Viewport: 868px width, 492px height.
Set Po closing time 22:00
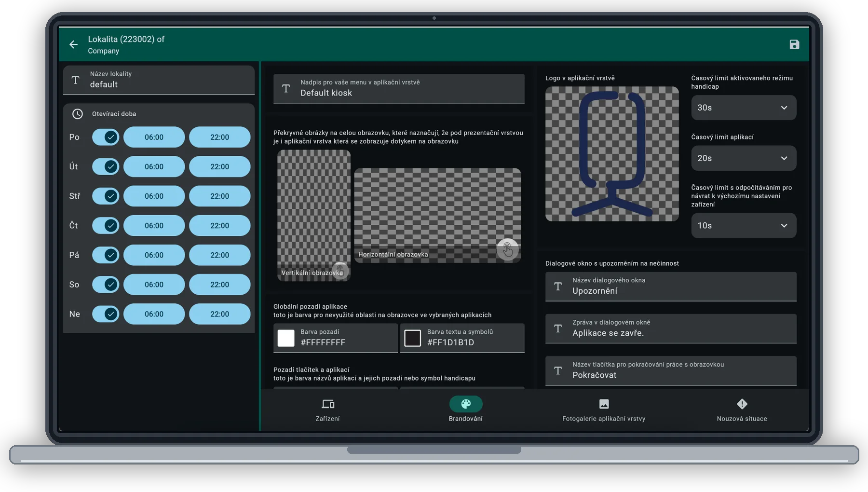(219, 137)
